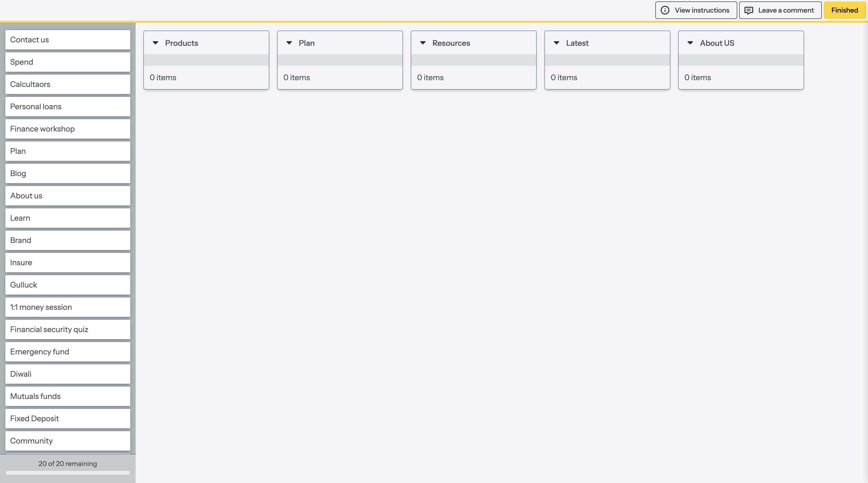868x483 pixels.
Task: Open the View instructions button
Action: 696,10
